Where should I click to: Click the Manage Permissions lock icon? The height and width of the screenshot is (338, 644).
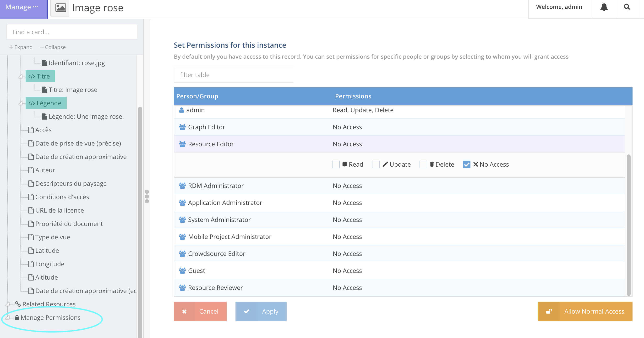click(x=17, y=317)
